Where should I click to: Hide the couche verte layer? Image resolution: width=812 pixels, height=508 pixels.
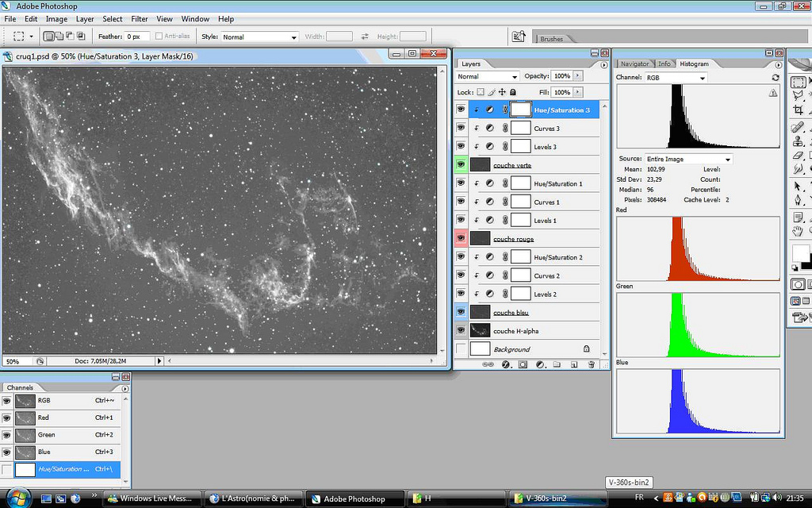[x=461, y=165]
